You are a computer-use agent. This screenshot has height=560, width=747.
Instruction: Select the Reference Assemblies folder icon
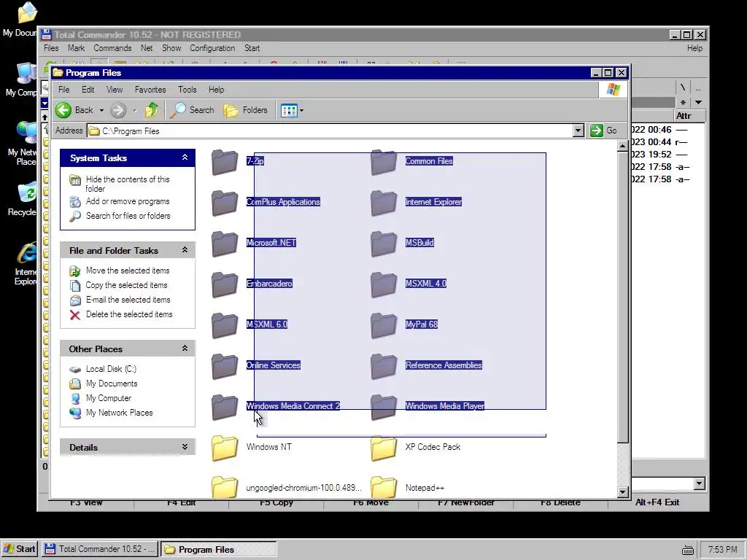(x=384, y=366)
